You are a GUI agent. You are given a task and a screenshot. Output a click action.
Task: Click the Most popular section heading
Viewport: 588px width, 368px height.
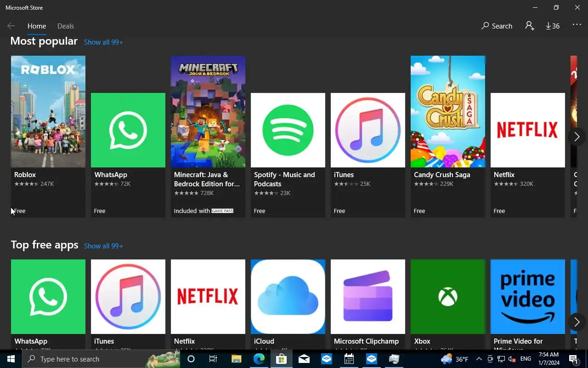tap(44, 41)
